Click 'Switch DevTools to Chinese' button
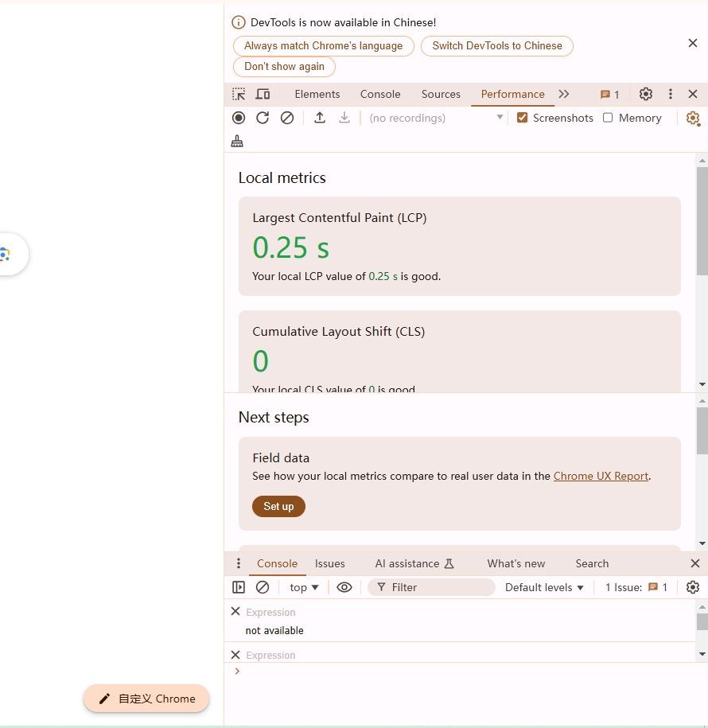Image resolution: width=708 pixels, height=728 pixels. pyautogui.click(x=496, y=46)
